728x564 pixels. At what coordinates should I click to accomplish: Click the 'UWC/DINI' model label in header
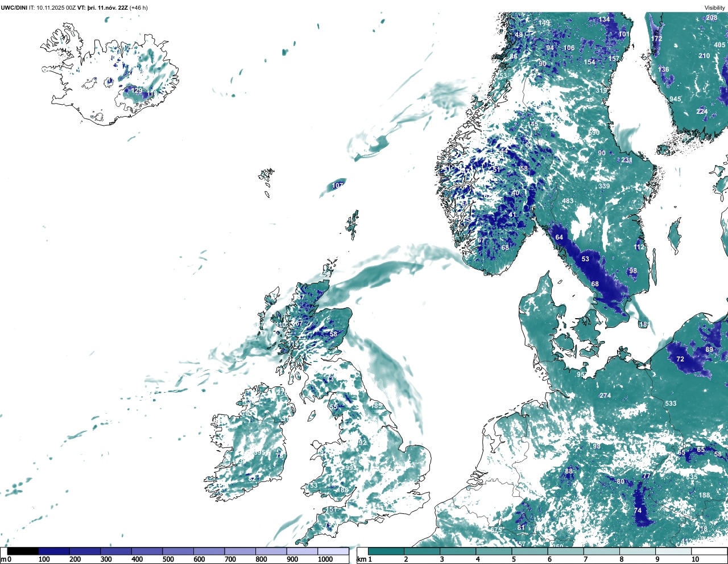[14, 8]
